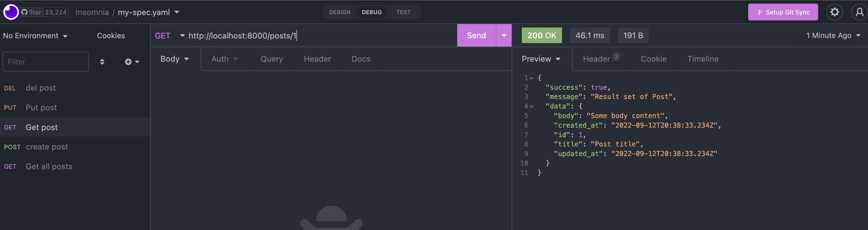Click Setup Git Sync button
Viewport: 868px width, 230px height.
(783, 12)
